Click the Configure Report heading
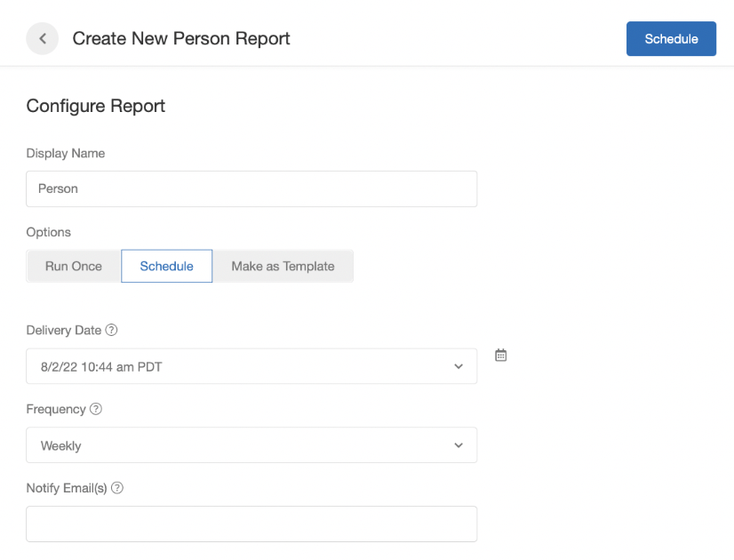The height and width of the screenshot is (560, 734). point(95,106)
